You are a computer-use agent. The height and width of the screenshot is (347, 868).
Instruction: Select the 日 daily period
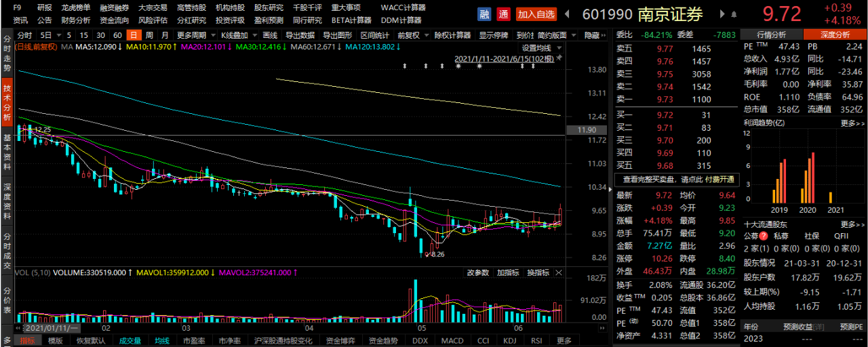tap(133, 35)
